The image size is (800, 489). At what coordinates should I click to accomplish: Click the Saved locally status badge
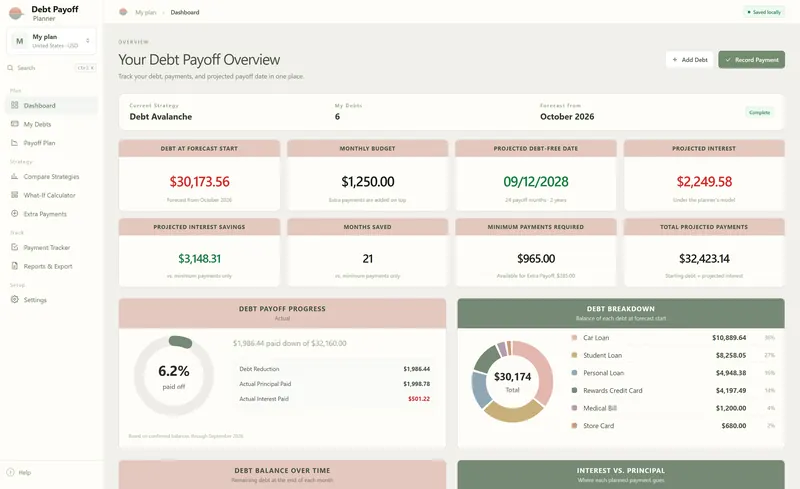tap(764, 12)
